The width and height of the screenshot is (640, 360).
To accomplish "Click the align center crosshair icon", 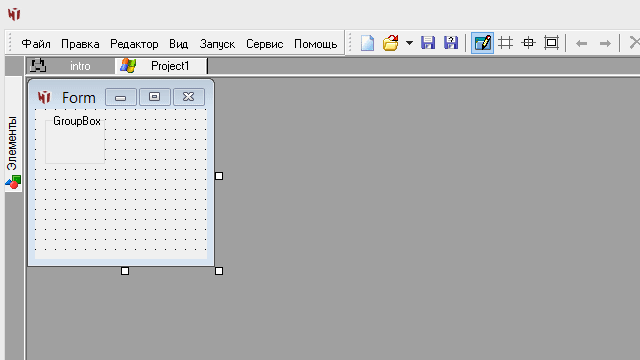I will tap(529, 43).
